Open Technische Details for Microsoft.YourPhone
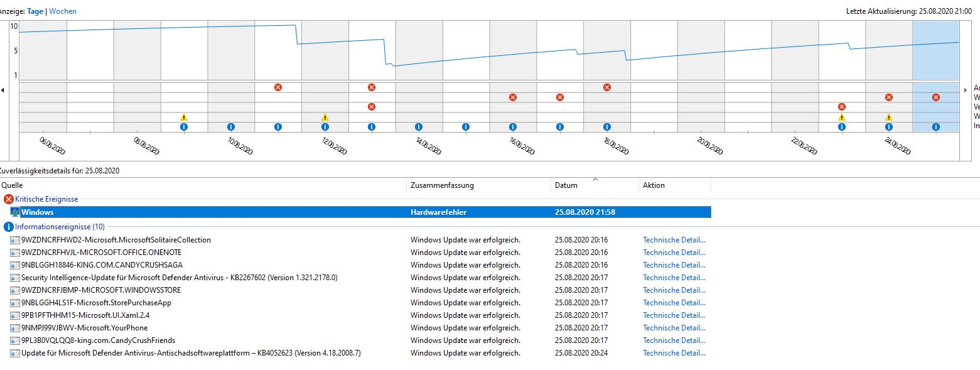The width and height of the screenshot is (980, 370). (x=674, y=328)
